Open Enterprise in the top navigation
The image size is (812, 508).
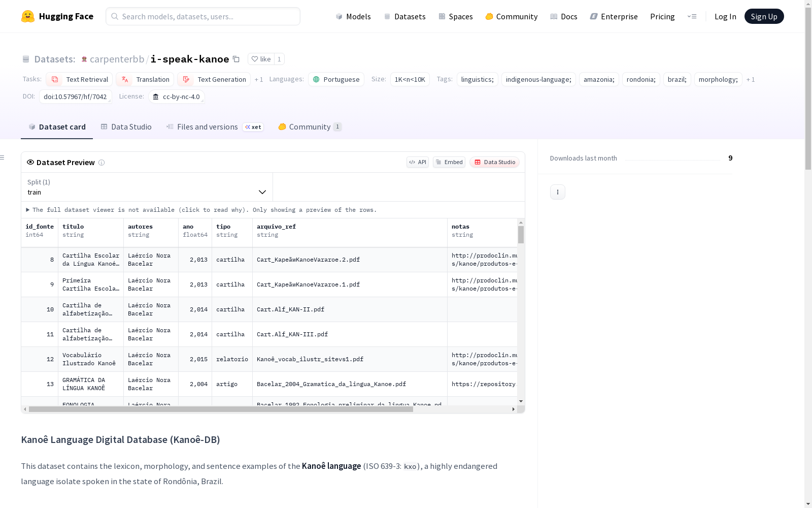[614, 16]
